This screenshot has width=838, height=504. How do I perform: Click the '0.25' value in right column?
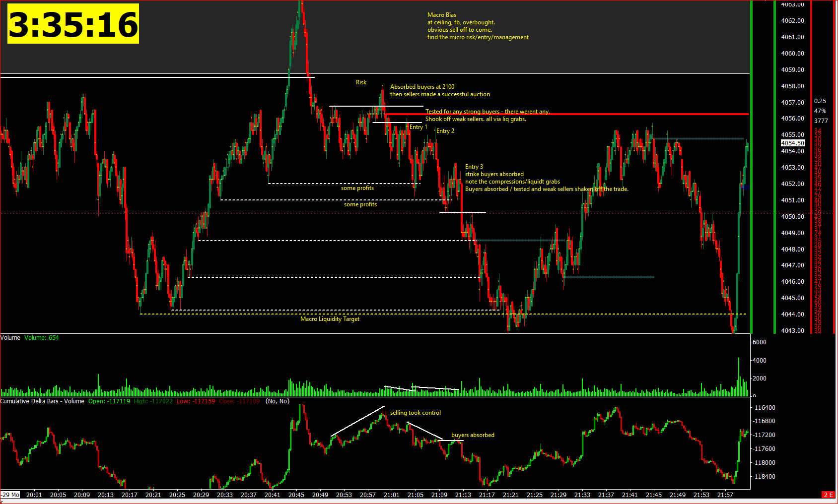click(x=820, y=101)
